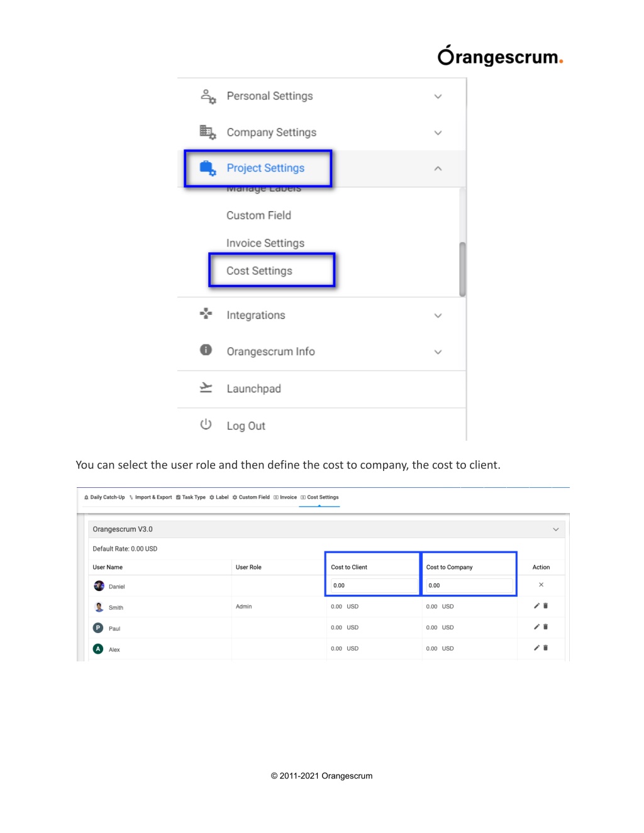This screenshot has height=833, width=644.
Task: Open Custom Field in the Project Settings menu
Action: pos(258,216)
